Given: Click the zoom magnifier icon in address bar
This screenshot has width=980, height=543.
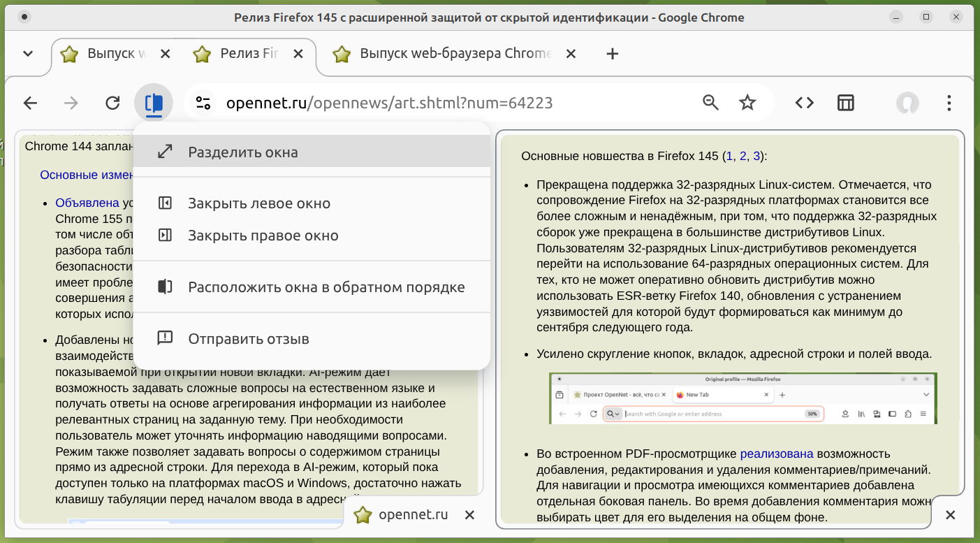Looking at the screenshot, I should point(710,103).
